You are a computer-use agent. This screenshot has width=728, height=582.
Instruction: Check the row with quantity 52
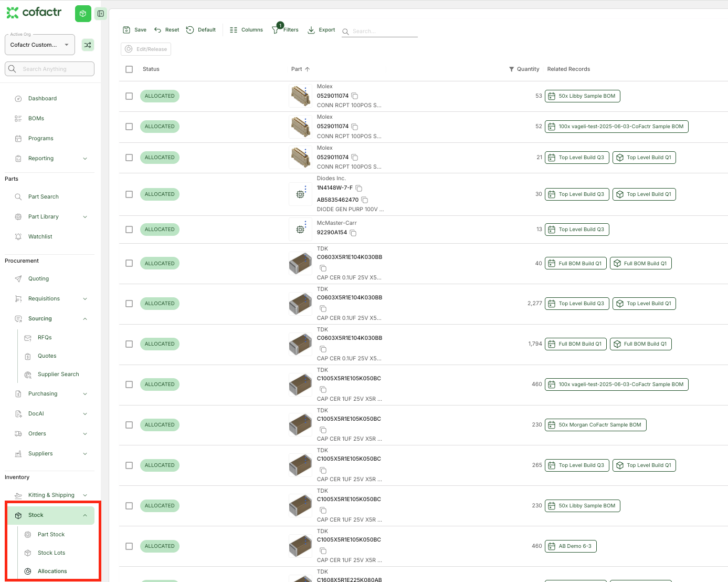129,127
